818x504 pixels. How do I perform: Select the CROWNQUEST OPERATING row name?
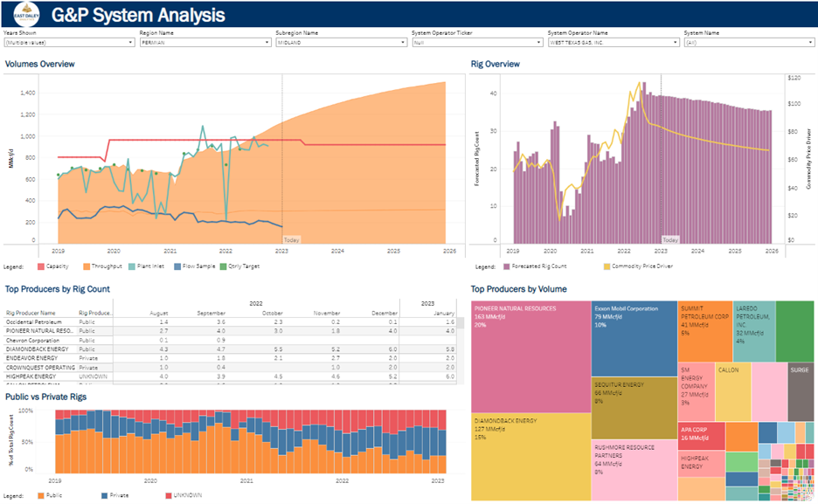40,368
